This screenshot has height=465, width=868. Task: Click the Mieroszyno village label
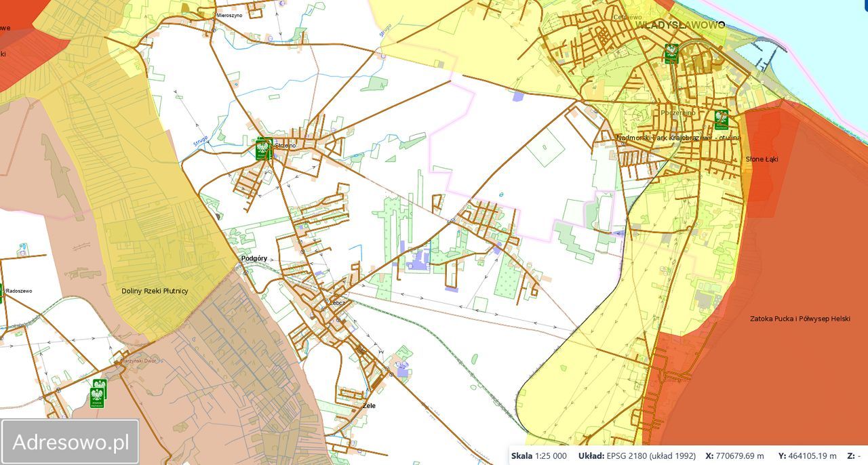228,15
